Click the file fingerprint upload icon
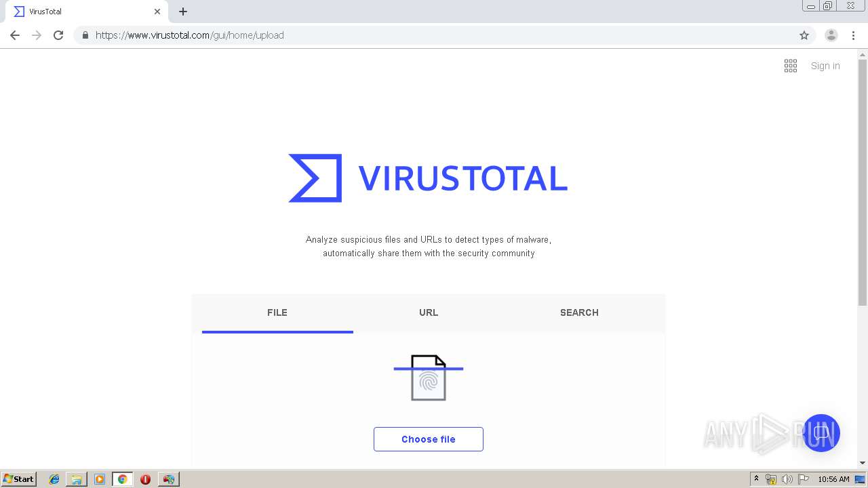 click(429, 378)
